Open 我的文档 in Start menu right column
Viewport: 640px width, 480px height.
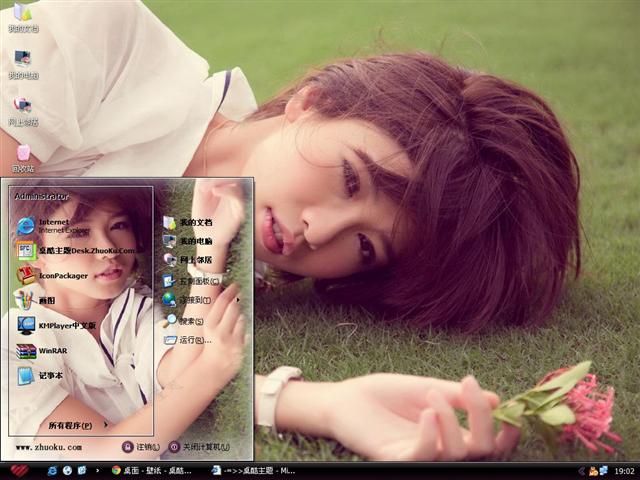coord(194,222)
